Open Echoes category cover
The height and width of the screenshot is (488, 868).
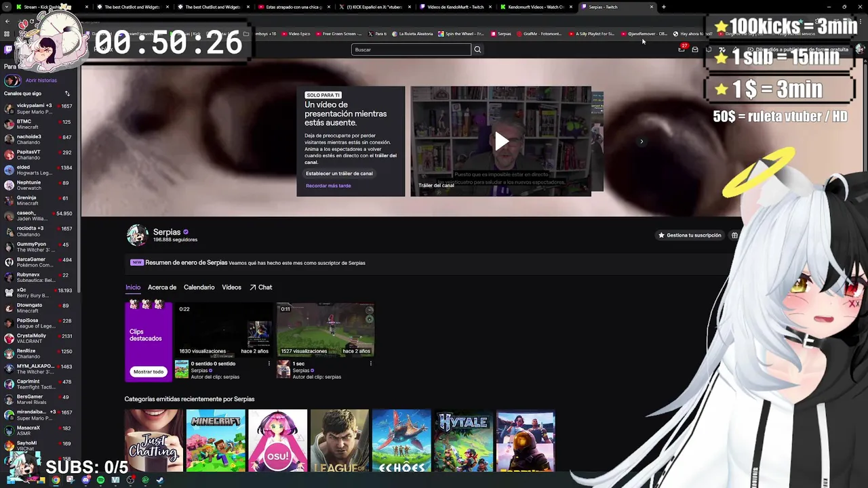pos(401,441)
